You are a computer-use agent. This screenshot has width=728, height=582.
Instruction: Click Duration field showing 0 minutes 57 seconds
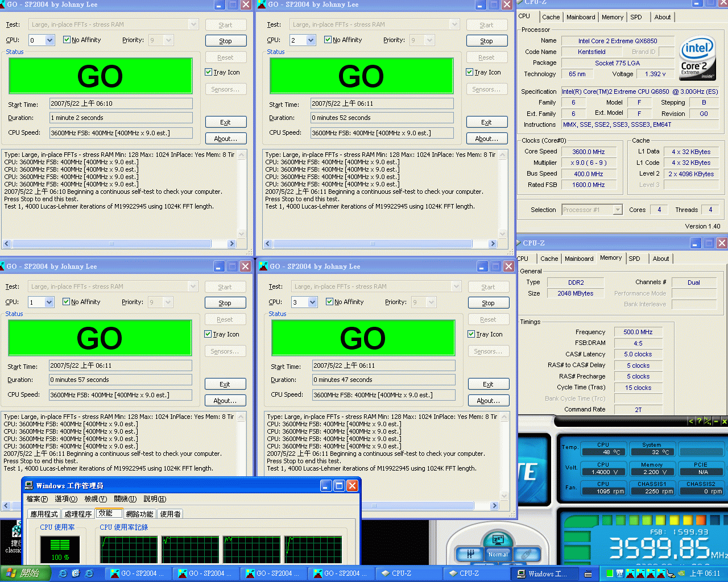tap(121, 380)
